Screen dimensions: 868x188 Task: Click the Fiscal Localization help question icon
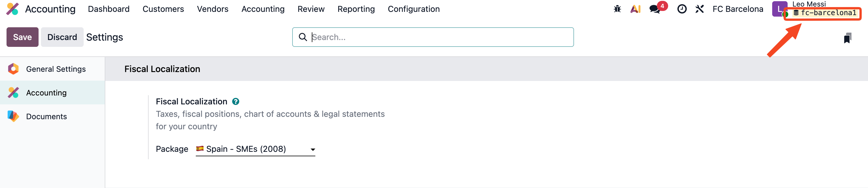[x=236, y=101]
